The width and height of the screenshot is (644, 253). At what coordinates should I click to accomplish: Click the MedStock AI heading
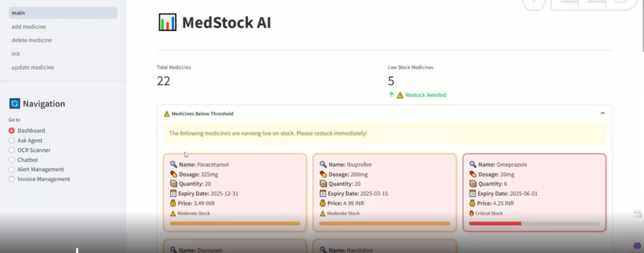[226, 23]
